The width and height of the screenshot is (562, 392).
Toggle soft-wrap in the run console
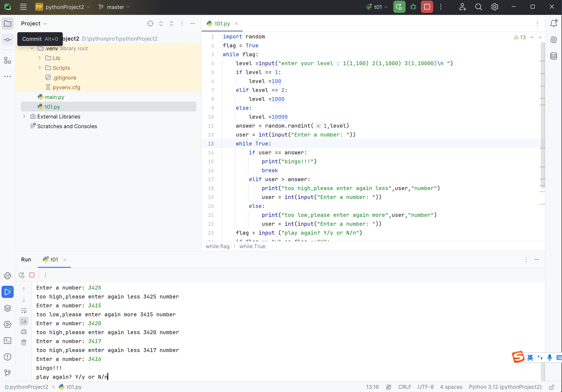(x=24, y=311)
